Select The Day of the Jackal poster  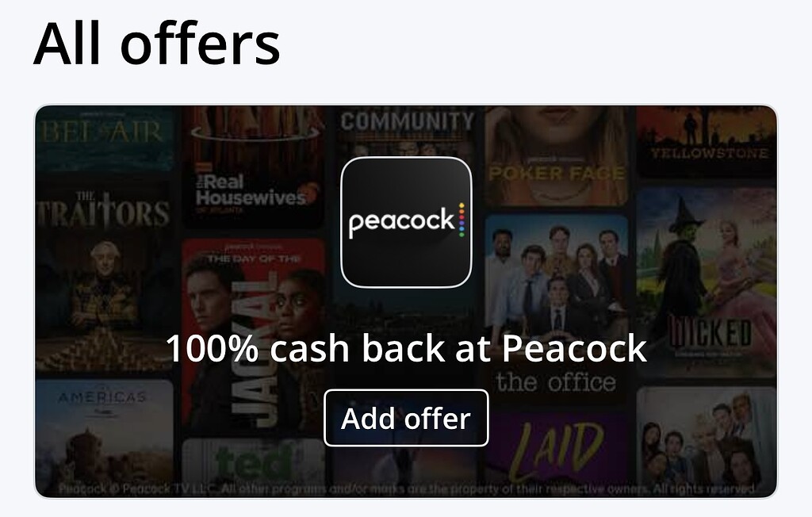point(254,334)
